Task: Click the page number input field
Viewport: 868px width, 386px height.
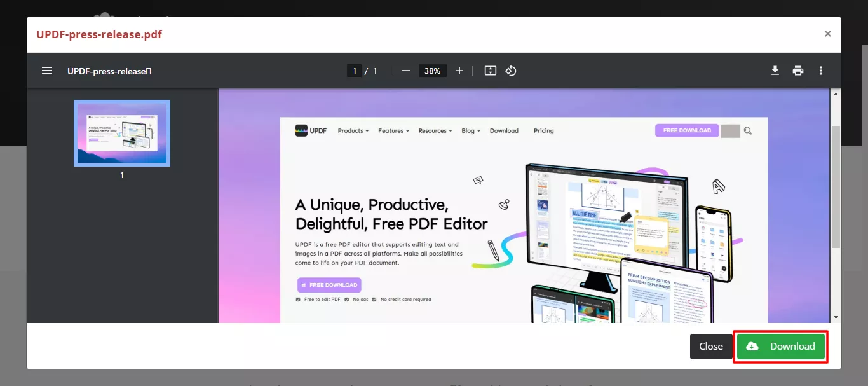Action: [x=355, y=71]
